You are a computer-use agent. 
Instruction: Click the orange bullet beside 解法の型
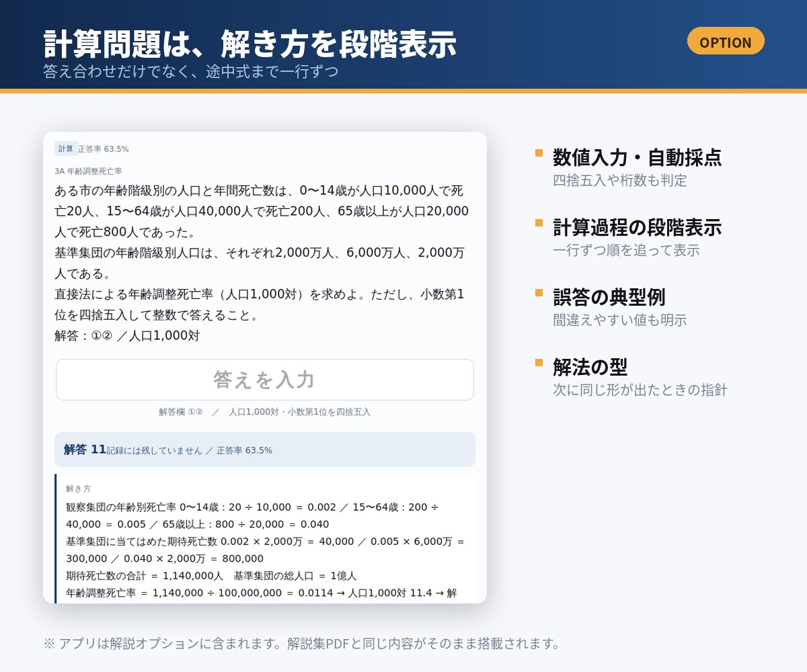tap(539, 362)
